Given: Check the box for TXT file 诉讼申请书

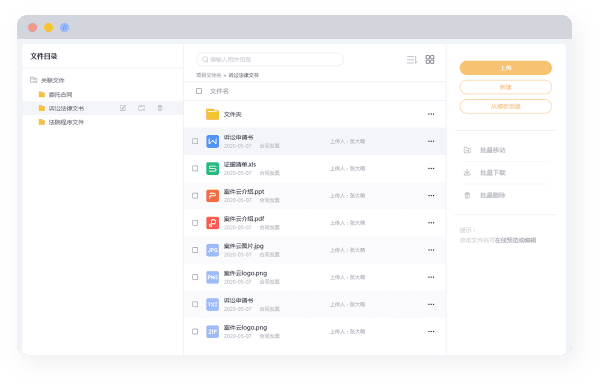Looking at the screenshot, I should click(195, 304).
